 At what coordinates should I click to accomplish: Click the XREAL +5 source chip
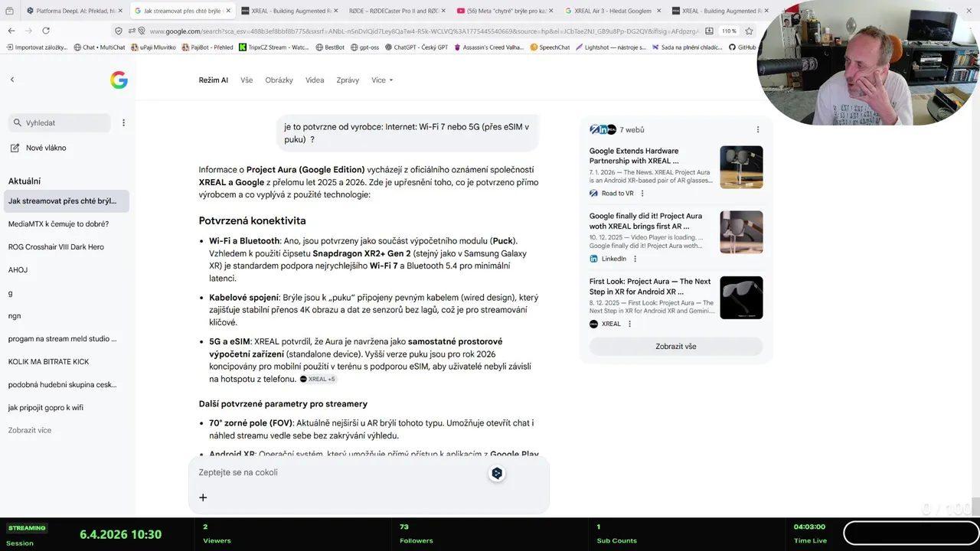(318, 379)
